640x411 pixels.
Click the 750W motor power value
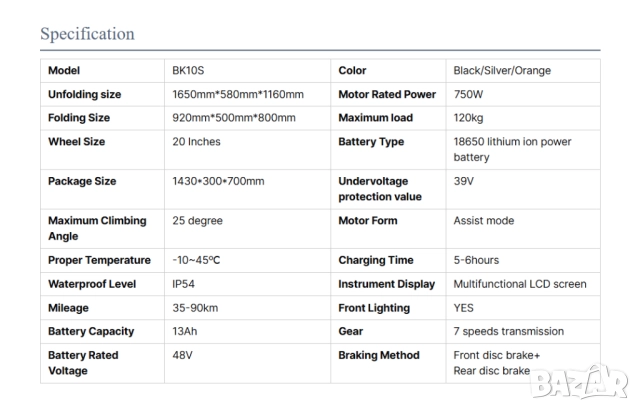(x=468, y=95)
